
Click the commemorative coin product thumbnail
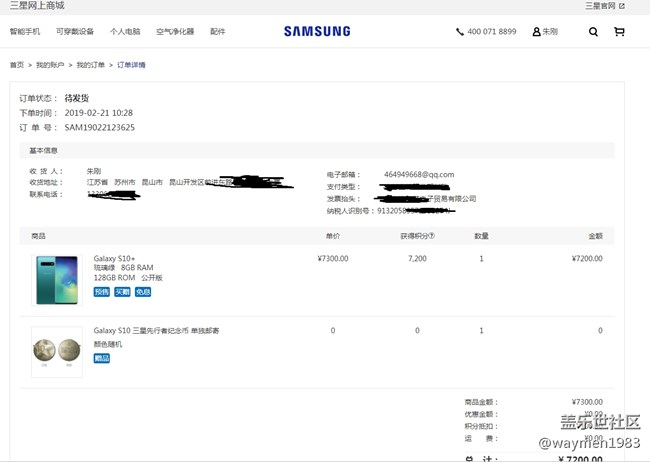(x=57, y=350)
